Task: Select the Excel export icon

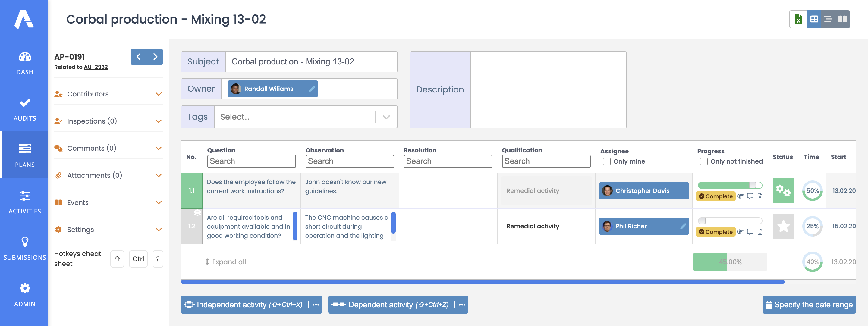Action: [x=799, y=19]
